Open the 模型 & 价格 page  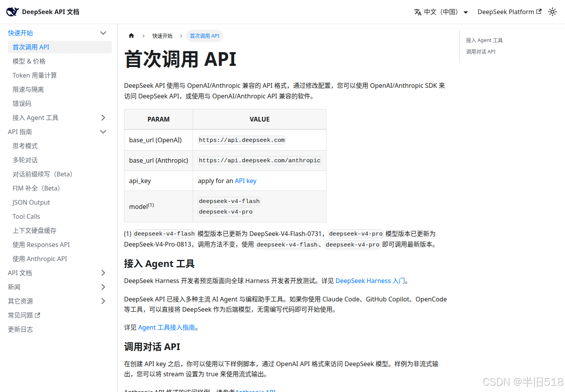point(60,61)
